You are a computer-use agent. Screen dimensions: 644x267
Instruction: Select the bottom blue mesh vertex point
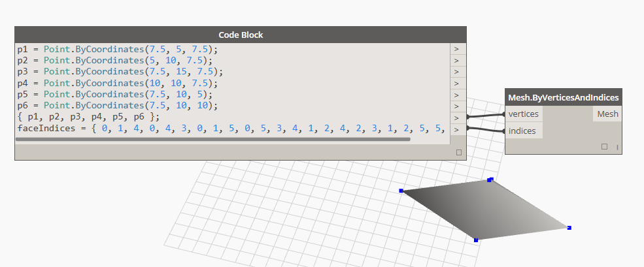[x=476, y=240]
